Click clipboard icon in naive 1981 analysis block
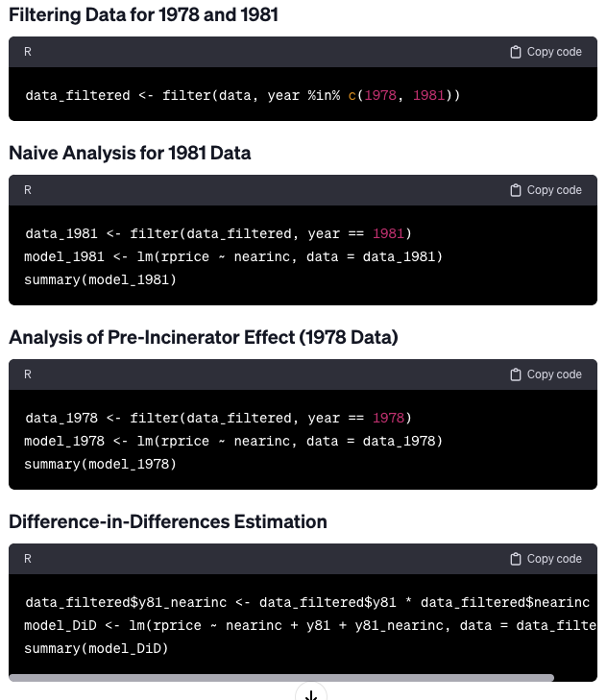The width and height of the screenshot is (607, 700). coord(516,190)
